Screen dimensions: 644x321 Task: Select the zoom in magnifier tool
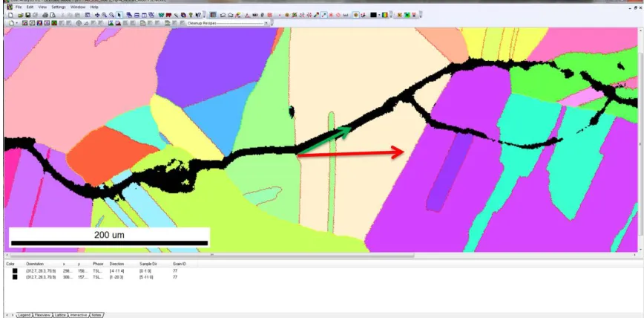105,15
